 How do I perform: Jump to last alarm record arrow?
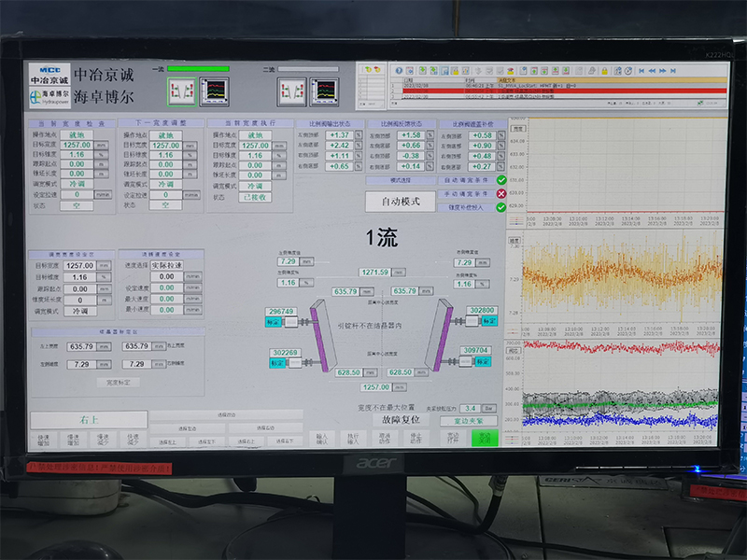pos(673,71)
